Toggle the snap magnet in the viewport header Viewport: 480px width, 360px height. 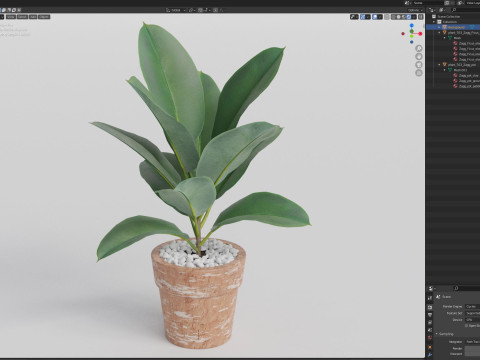201,10
